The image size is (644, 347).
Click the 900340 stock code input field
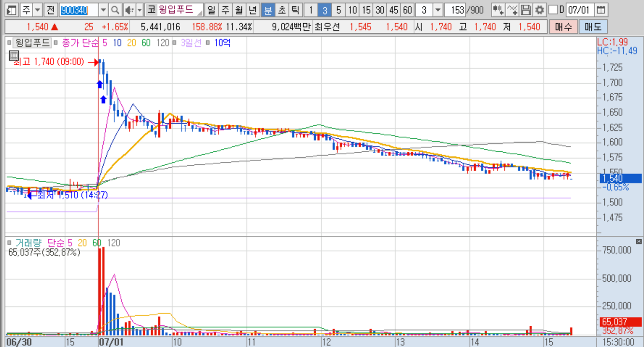(x=79, y=10)
